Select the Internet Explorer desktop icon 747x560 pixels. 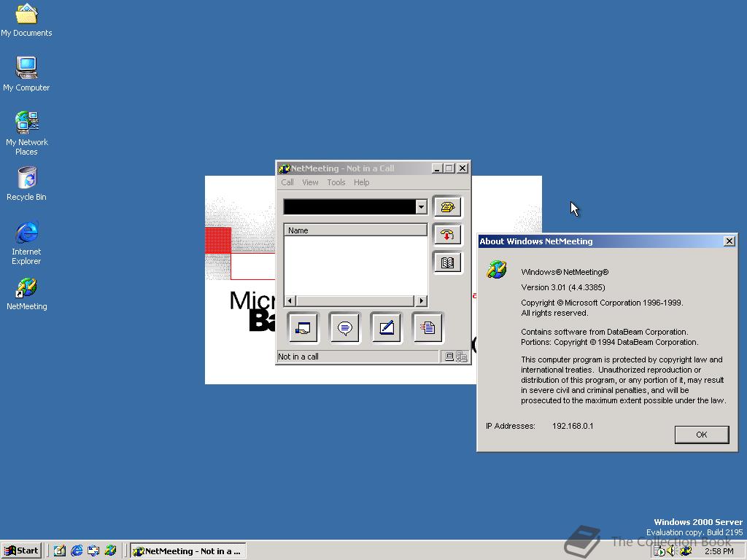click(x=27, y=243)
